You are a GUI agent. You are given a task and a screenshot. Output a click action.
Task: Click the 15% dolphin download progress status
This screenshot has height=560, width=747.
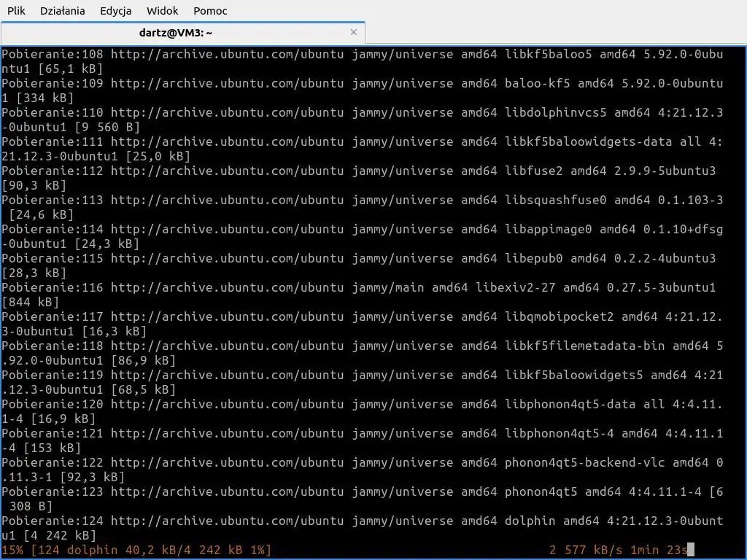coord(136,550)
